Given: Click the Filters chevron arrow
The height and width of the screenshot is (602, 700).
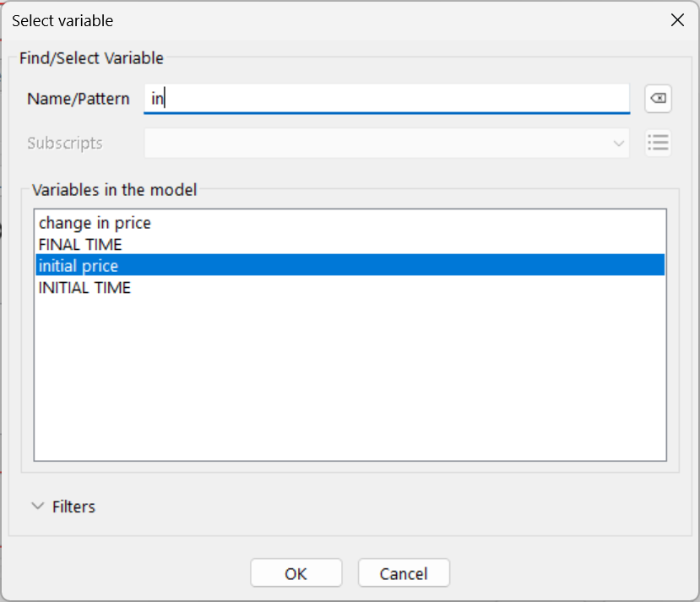Looking at the screenshot, I should pyautogui.click(x=37, y=507).
